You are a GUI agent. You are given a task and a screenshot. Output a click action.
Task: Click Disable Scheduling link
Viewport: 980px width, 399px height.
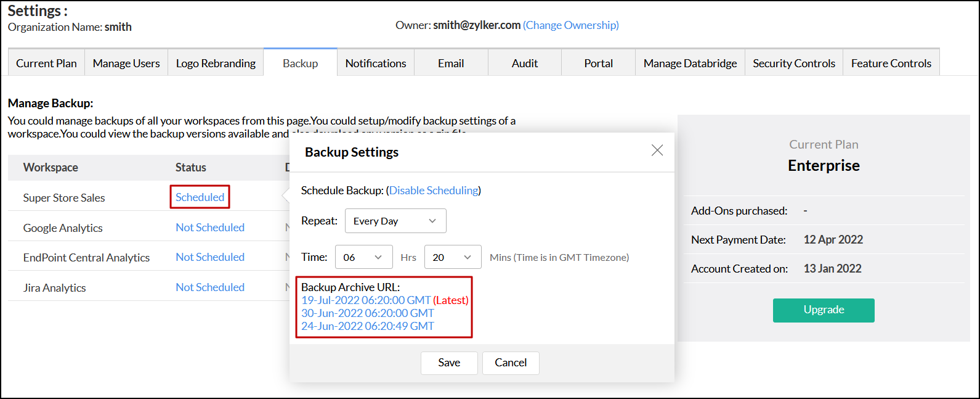[x=434, y=191]
